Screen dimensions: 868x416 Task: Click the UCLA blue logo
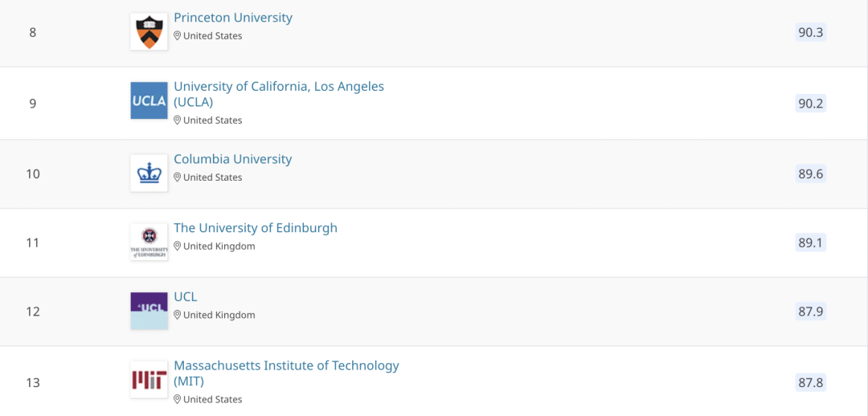coord(149,101)
